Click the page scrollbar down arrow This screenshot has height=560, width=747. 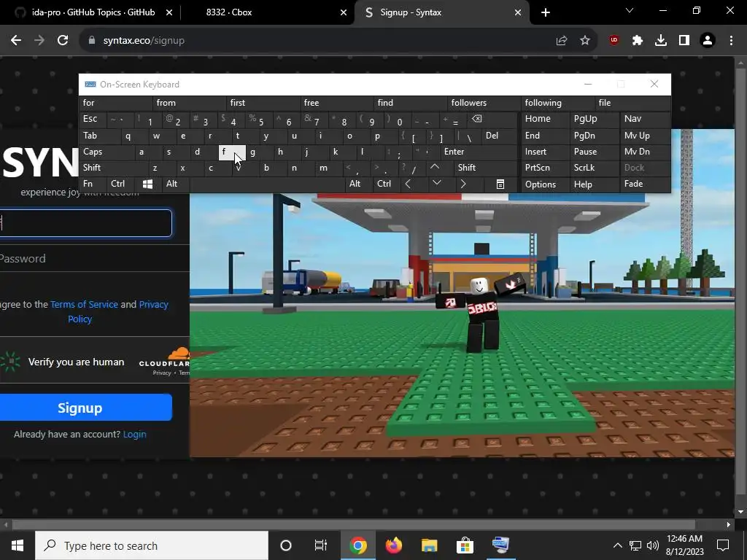(x=740, y=512)
